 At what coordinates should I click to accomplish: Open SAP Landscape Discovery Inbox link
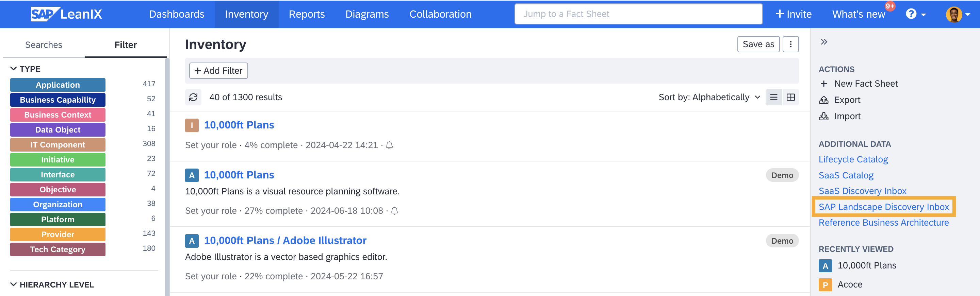point(884,207)
